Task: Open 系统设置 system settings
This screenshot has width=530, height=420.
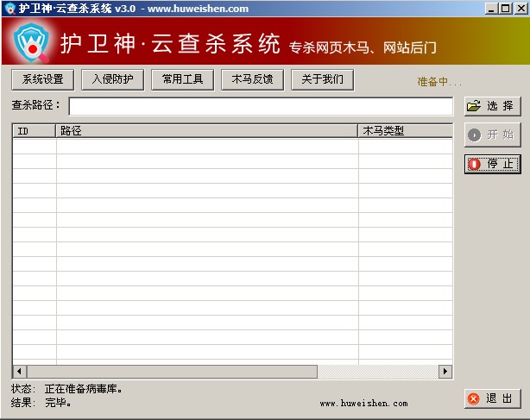Action: pyautogui.click(x=43, y=79)
